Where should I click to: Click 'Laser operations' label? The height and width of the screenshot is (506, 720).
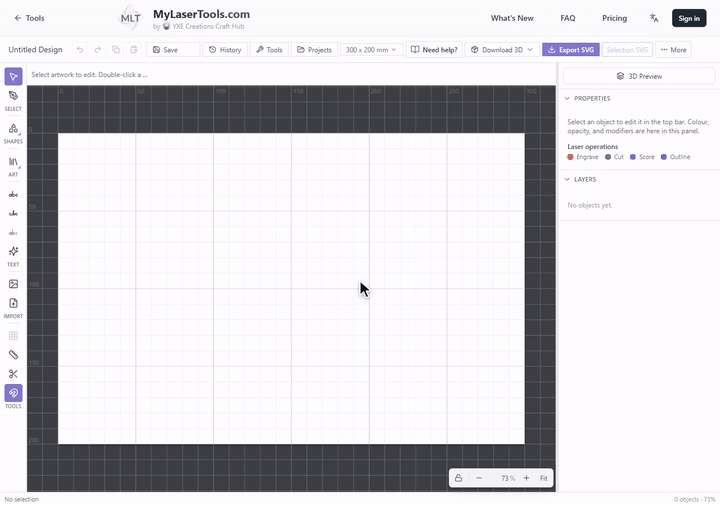[592, 146]
